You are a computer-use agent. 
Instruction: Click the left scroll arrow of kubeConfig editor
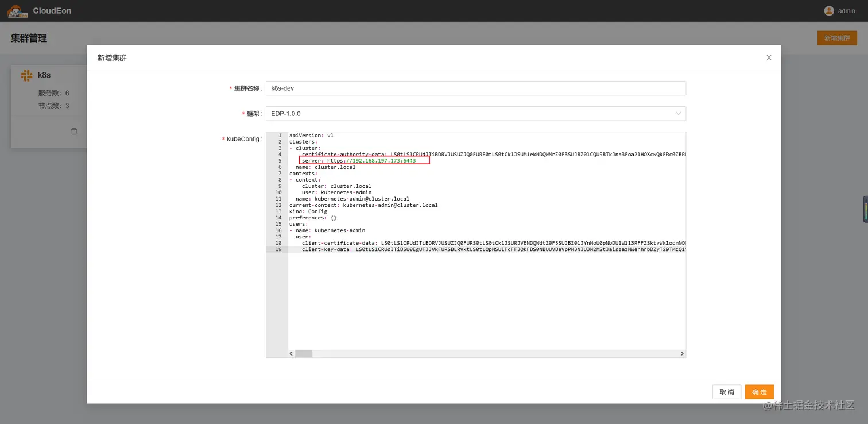pos(291,354)
